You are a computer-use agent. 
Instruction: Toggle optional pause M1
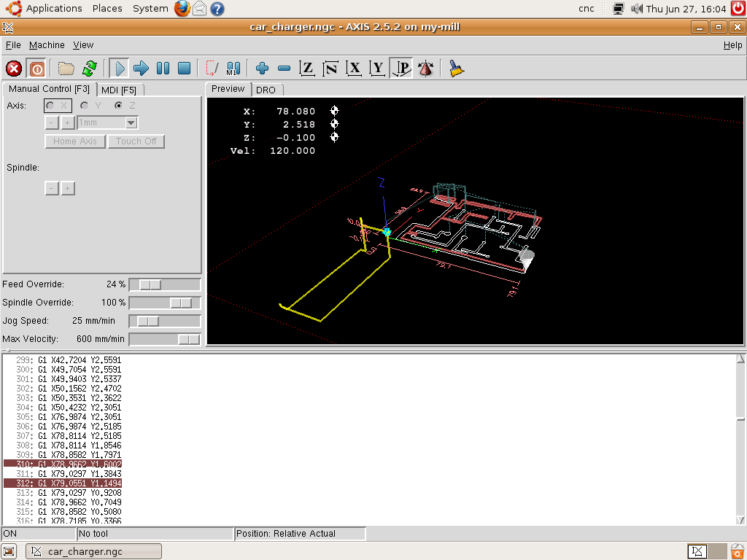233,69
